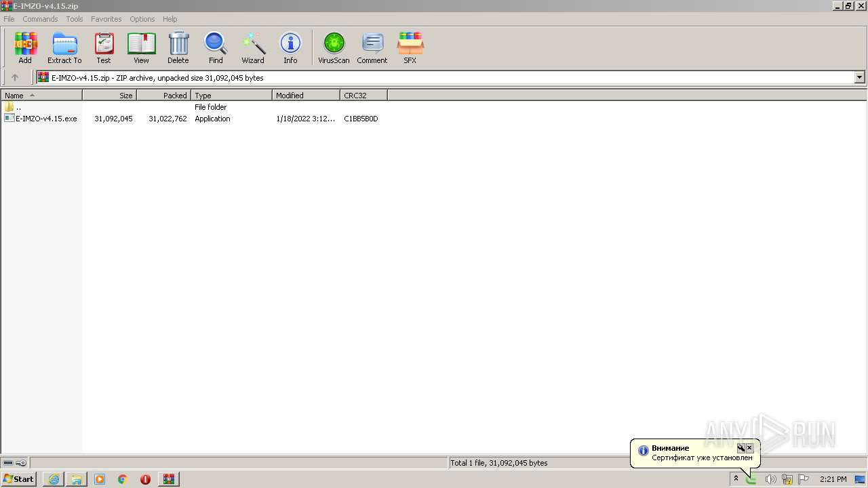868x488 pixels.
Task: Click the Total 1 file status text
Action: coord(498,463)
